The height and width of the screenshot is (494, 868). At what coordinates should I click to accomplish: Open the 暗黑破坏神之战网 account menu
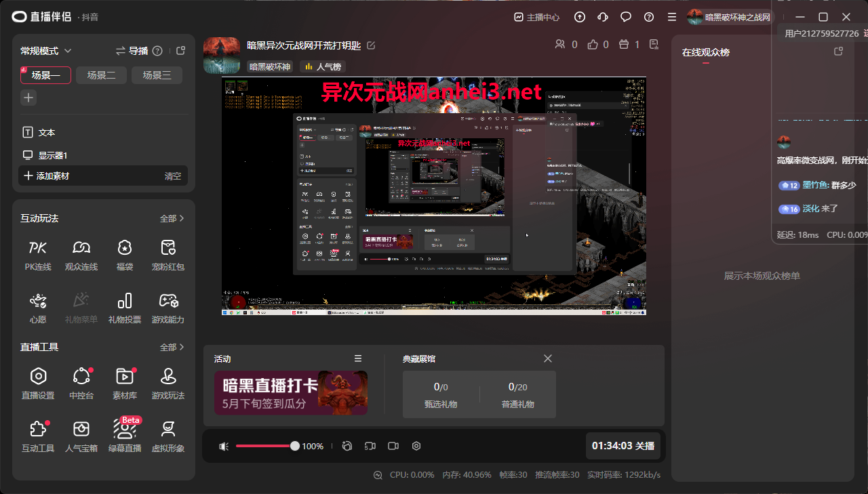730,17
